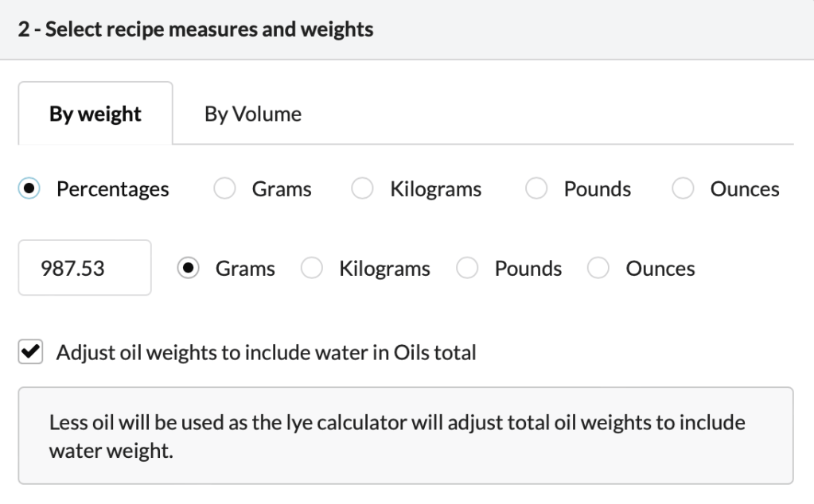
Task: Open the By Volume tab
Action: tap(253, 114)
